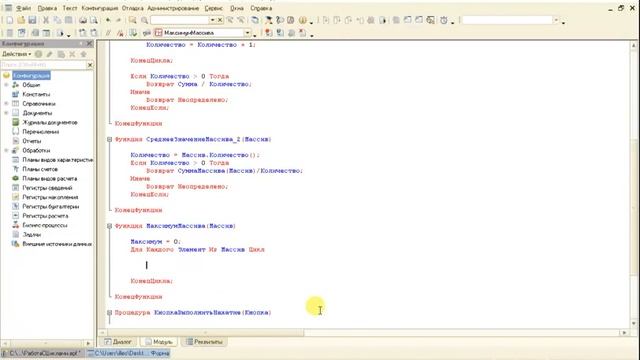Viewport: 640px width, 360px height.
Task: Click the Chart of accounts (Планы счетов) icon
Action: click(x=16, y=169)
